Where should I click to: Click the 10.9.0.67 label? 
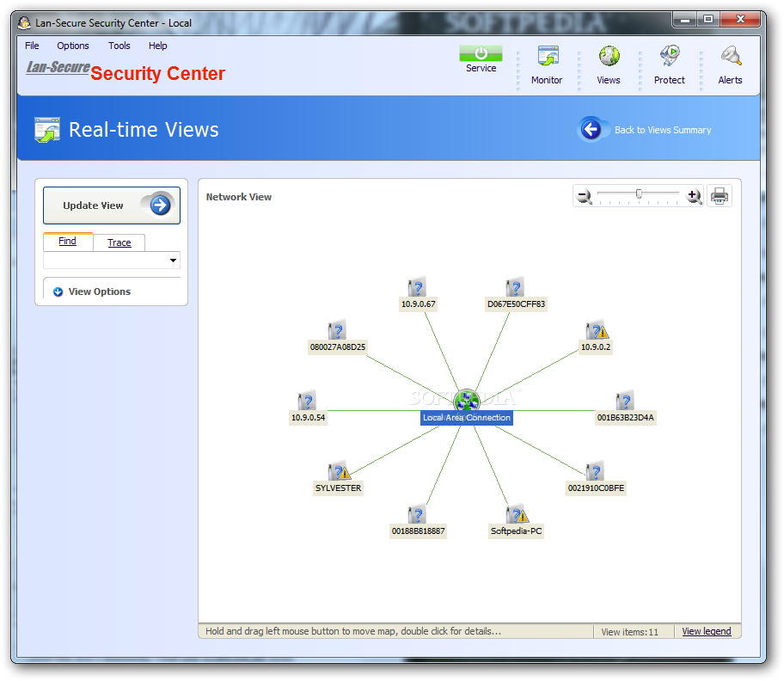[418, 304]
